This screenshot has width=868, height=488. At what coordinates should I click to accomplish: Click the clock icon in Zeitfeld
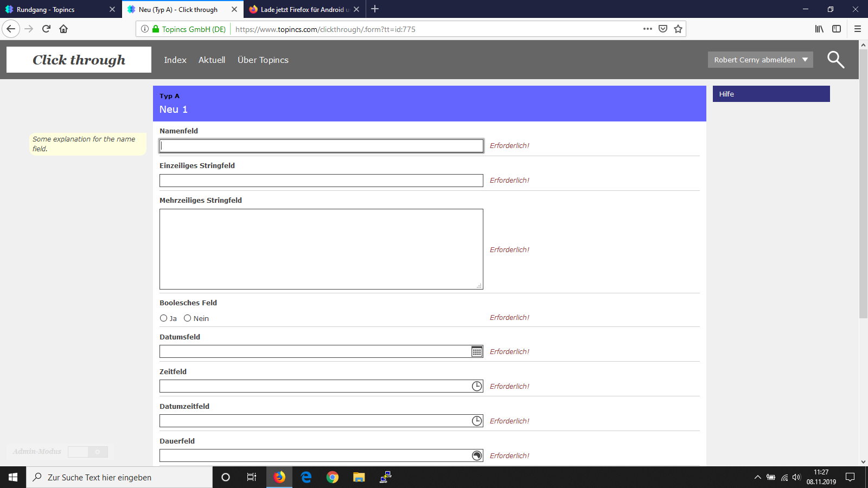(x=476, y=386)
